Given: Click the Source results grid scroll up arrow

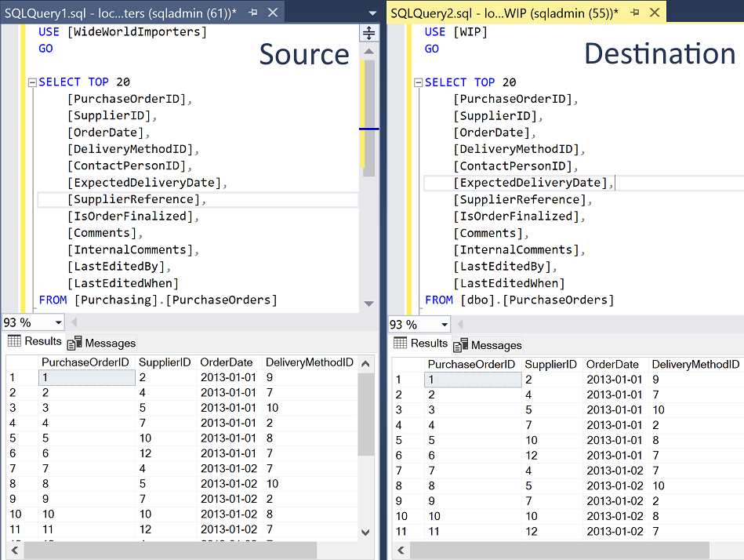Looking at the screenshot, I should [x=365, y=364].
